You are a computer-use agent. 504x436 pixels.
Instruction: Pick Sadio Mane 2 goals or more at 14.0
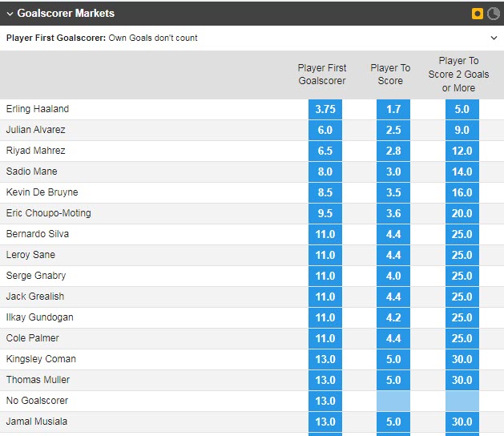point(462,172)
